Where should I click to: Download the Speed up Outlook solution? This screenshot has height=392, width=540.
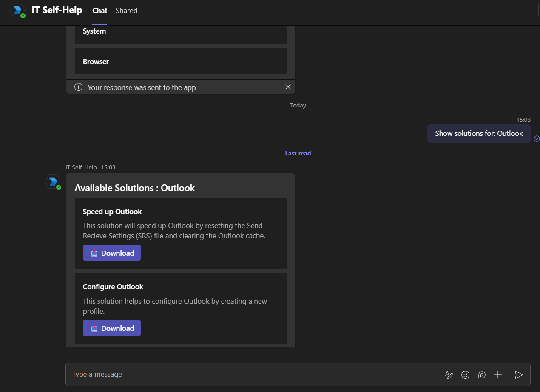tap(112, 253)
